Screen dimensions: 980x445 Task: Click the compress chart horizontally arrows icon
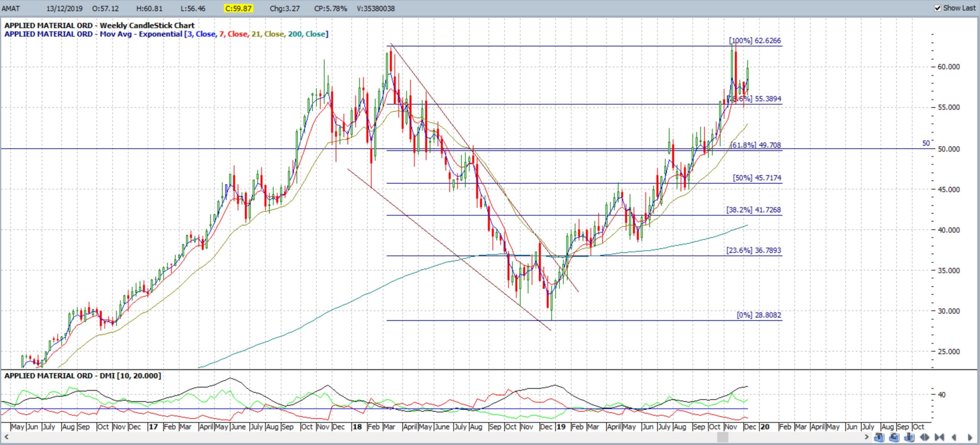(x=939, y=437)
